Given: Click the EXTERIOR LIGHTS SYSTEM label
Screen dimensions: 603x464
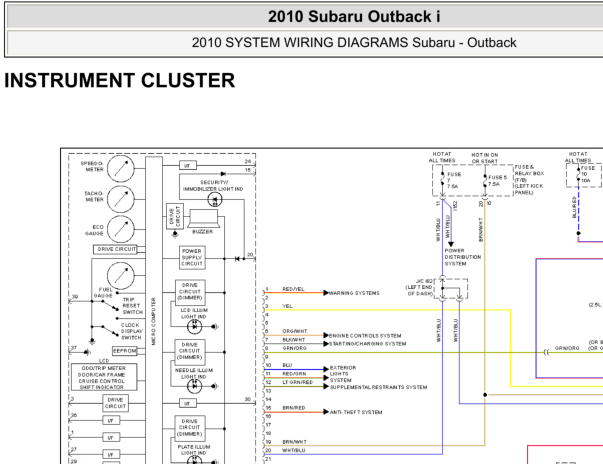Looking at the screenshot, I should click(343, 374).
